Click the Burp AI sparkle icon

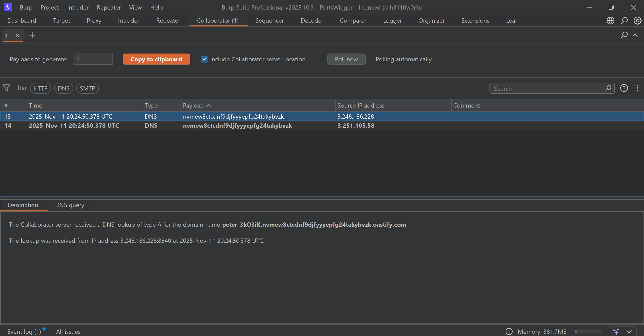point(616,331)
